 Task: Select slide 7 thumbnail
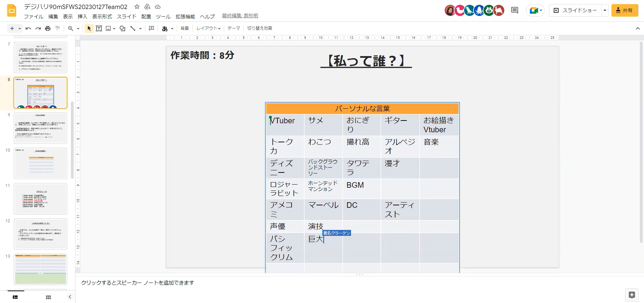click(x=40, y=57)
